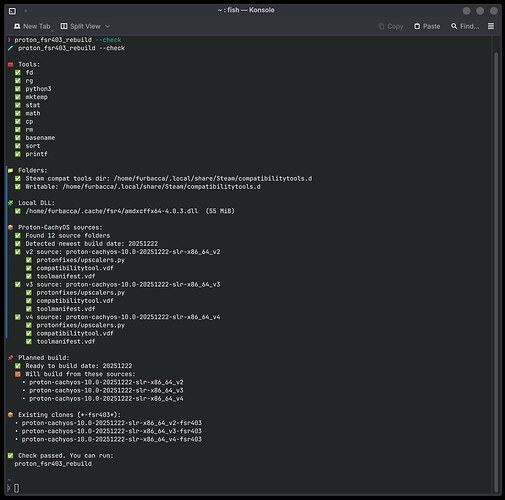Click the x86_64_v2-fsr403 clone entry

click(112, 423)
